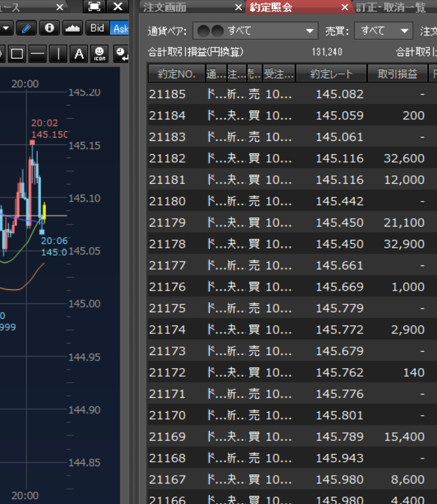
Task: Switch to the 注文画面 tab
Action: coord(165,7)
